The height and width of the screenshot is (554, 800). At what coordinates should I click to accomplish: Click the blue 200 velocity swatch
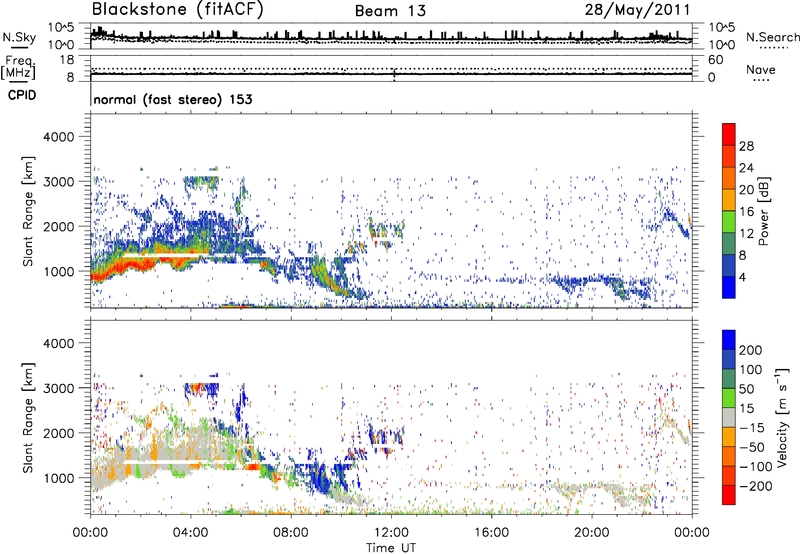tap(729, 340)
